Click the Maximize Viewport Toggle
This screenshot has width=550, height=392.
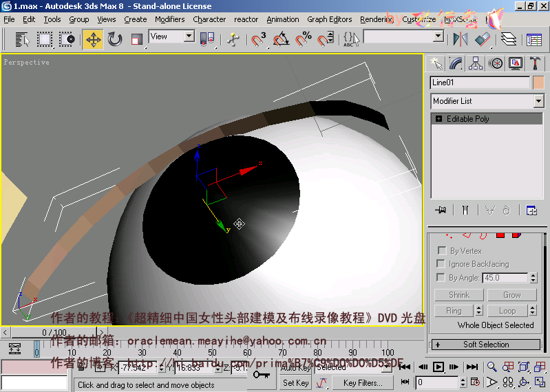click(x=540, y=382)
